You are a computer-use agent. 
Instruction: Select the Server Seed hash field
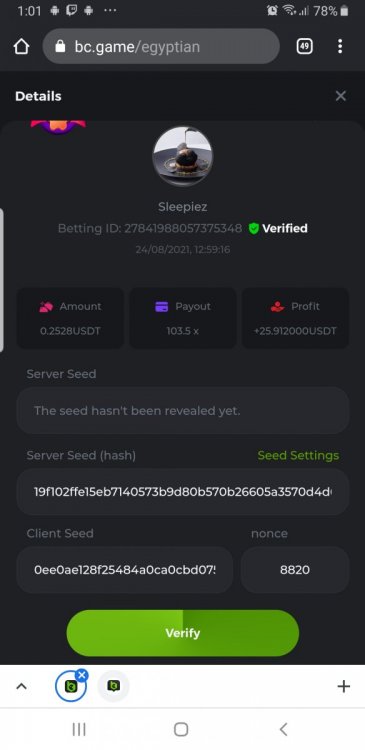(x=183, y=492)
